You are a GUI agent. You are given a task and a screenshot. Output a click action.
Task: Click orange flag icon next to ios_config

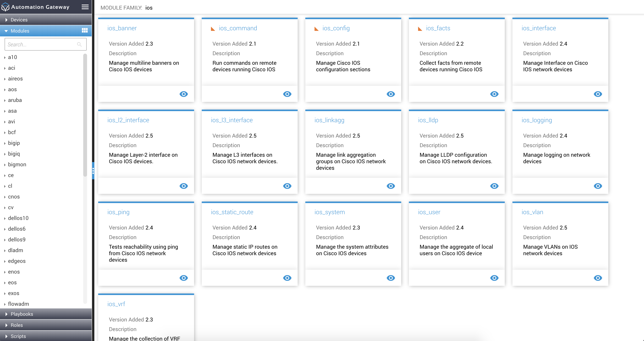[316, 29]
